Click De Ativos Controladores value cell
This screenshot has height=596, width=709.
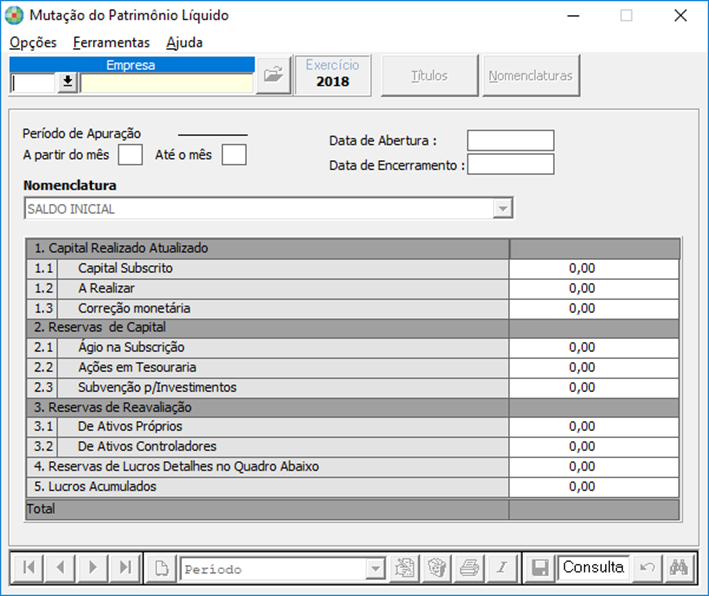(x=594, y=446)
